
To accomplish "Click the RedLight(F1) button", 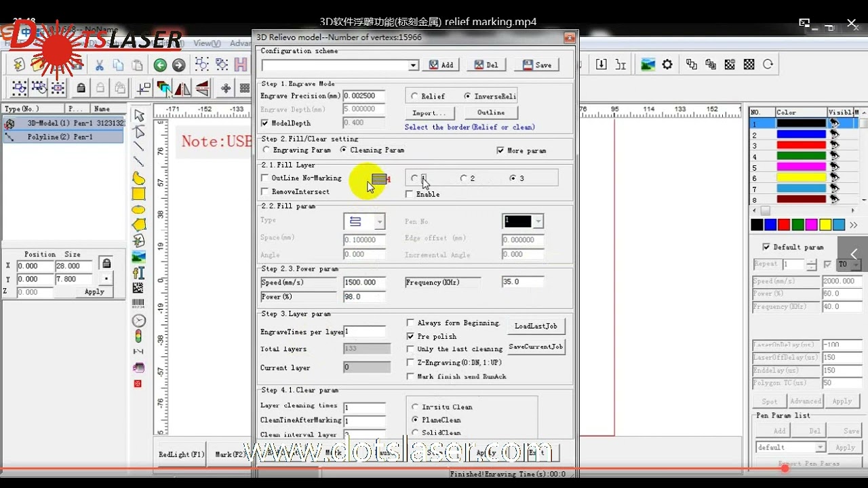I will [181, 454].
